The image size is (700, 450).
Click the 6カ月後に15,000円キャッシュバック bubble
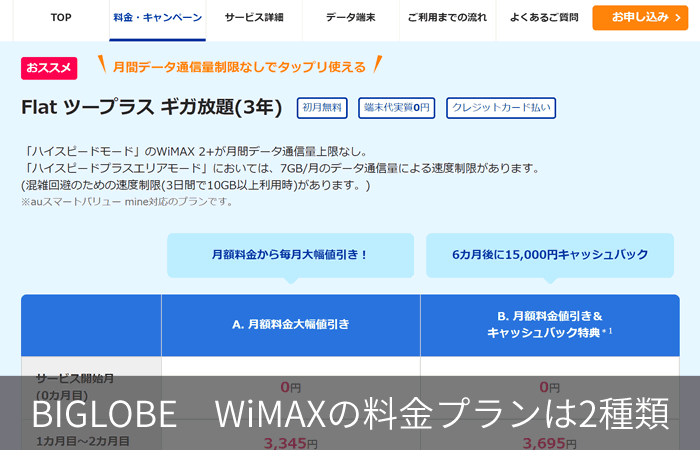coord(550,255)
